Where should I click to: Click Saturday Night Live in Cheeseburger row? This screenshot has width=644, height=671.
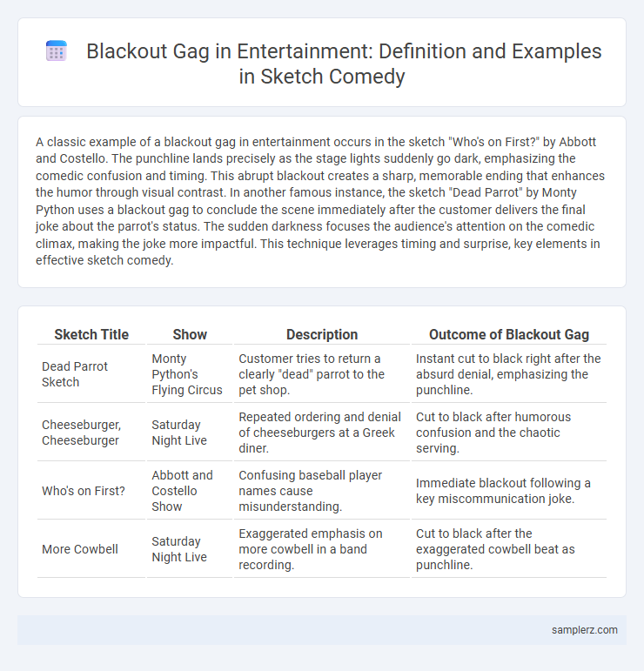tap(190, 433)
